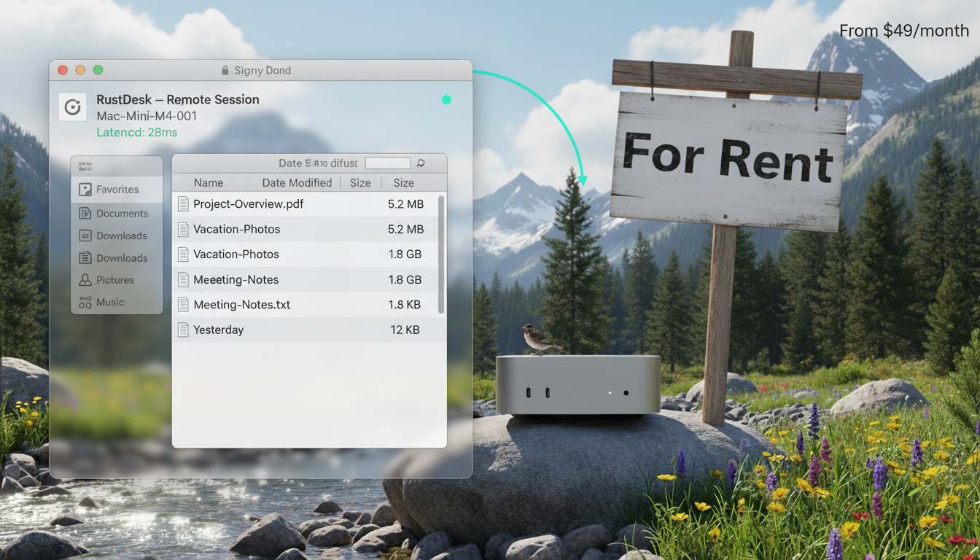Open Favorites in the sidebar
980x560 pixels.
click(117, 190)
